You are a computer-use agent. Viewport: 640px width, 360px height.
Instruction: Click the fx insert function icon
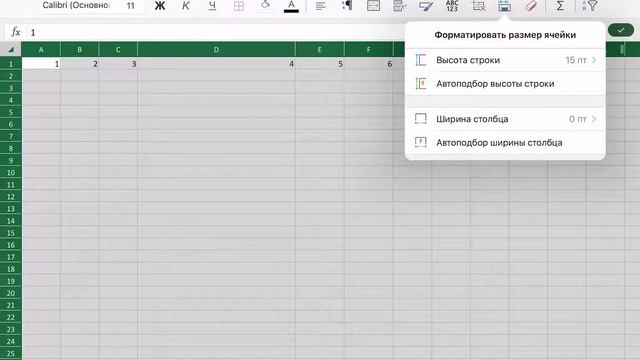coord(16,32)
